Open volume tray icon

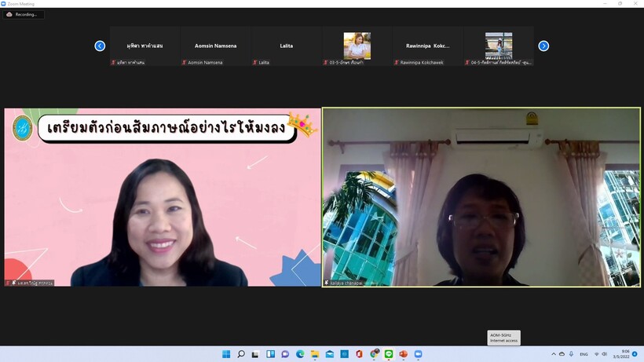[604, 354]
